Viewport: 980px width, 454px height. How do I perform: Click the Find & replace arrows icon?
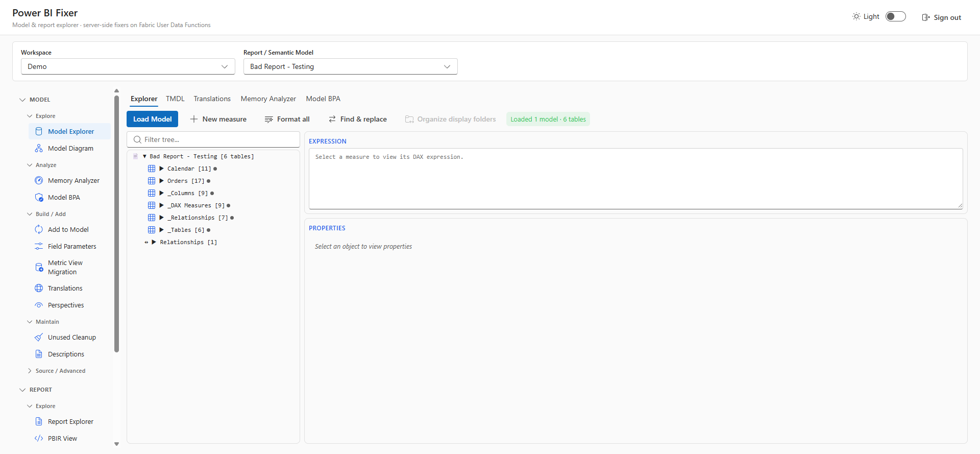[x=332, y=119]
